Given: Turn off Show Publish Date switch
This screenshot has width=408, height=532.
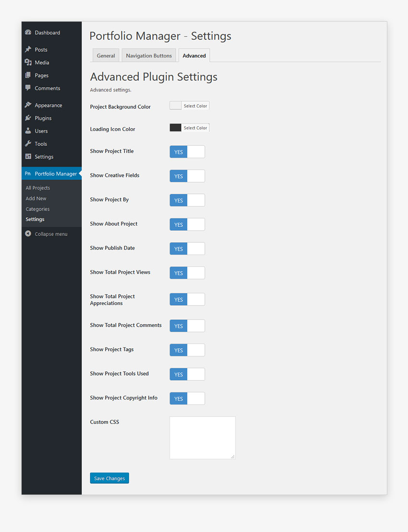Looking at the screenshot, I should point(187,248).
